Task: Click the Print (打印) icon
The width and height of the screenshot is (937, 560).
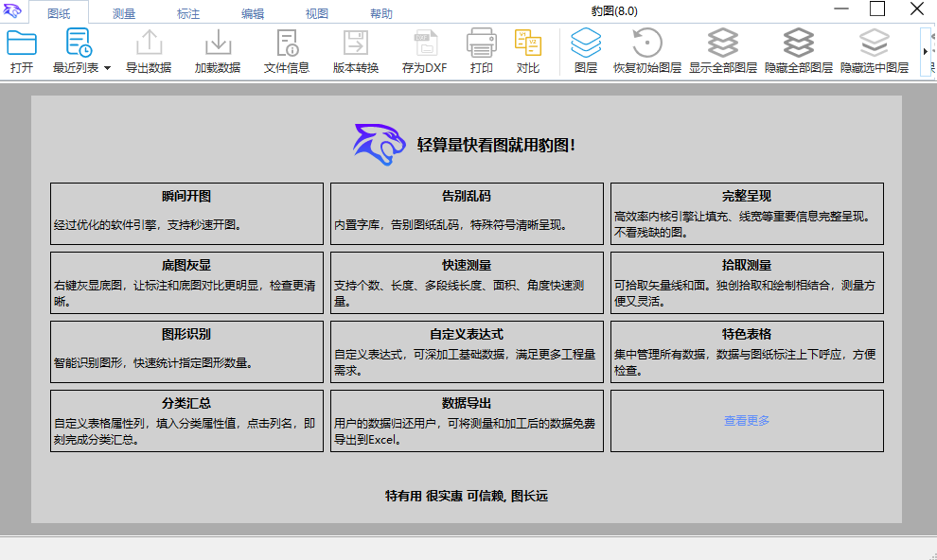Action: pos(481,44)
